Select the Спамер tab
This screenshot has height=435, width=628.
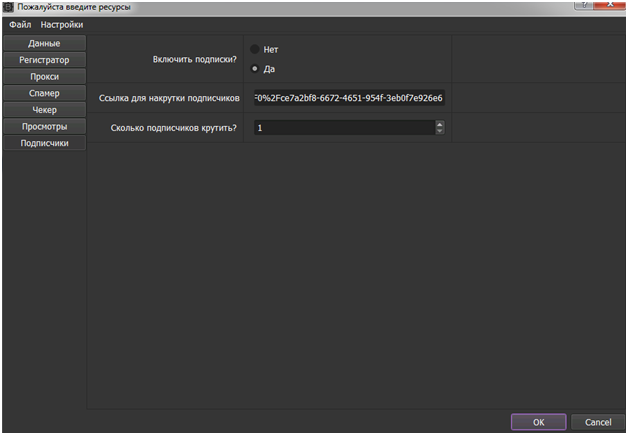pyautogui.click(x=44, y=93)
